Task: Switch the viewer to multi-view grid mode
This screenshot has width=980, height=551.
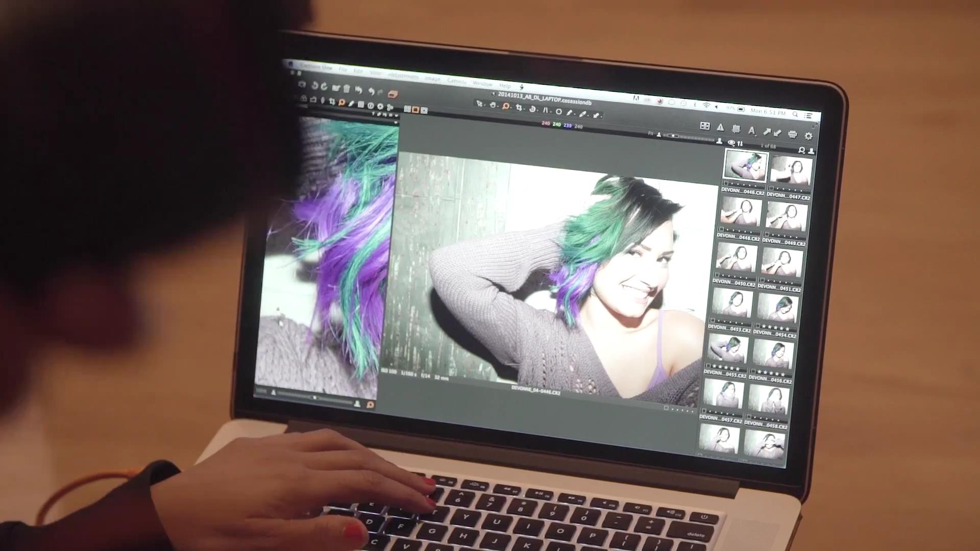Action: tap(407, 109)
